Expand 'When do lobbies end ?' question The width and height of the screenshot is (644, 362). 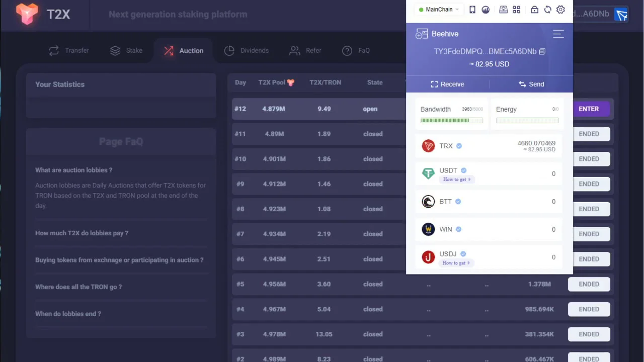point(68,314)
